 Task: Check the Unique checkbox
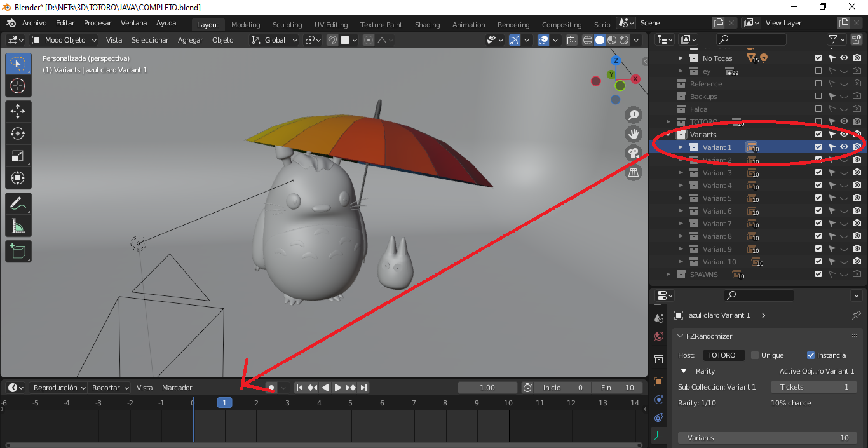[x=755, y=355]
